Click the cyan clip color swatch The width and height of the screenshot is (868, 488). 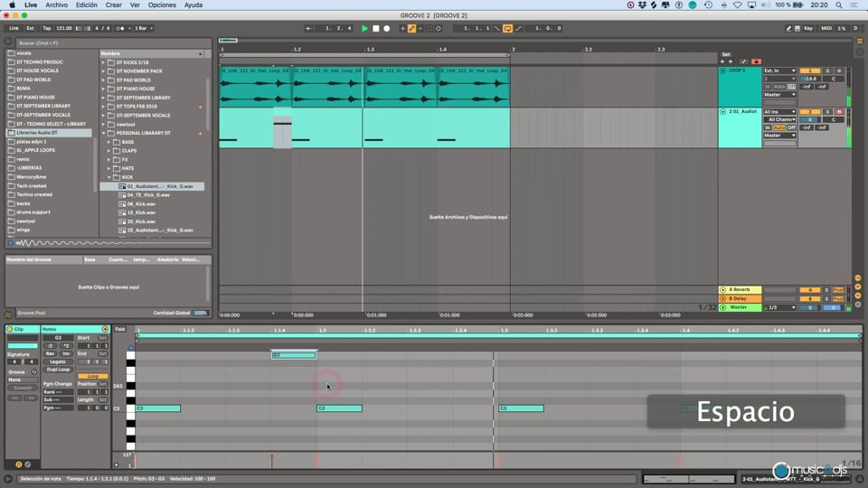22,346
